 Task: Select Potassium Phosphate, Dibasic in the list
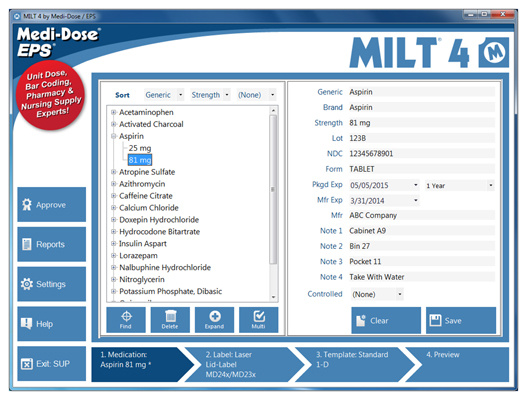point(170,291)
